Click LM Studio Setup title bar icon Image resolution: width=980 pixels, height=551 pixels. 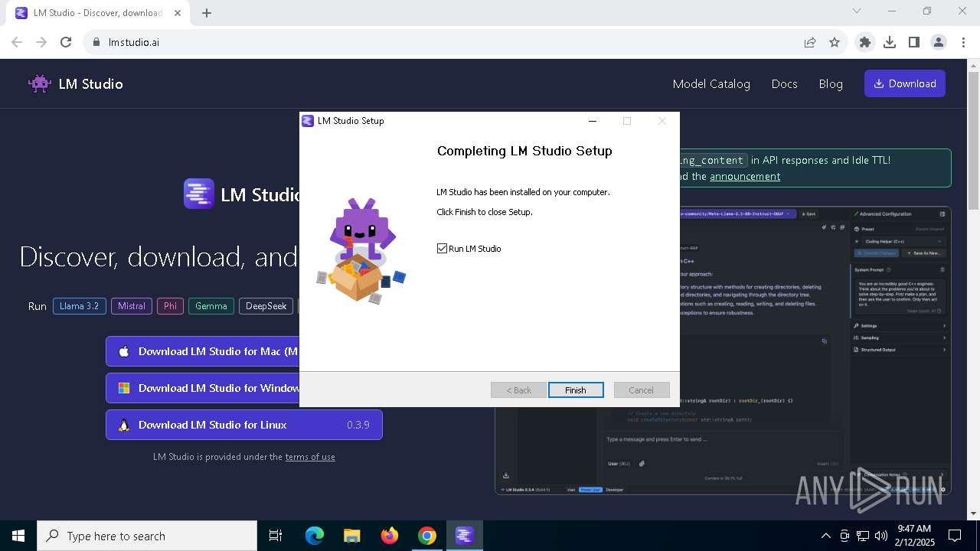(308, 121)
